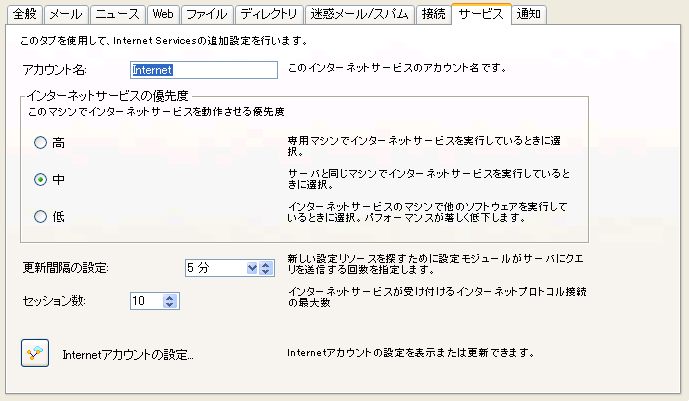Open the メール tab
The width and height of the screenshot is (689, 401).
tap(67, 14)
